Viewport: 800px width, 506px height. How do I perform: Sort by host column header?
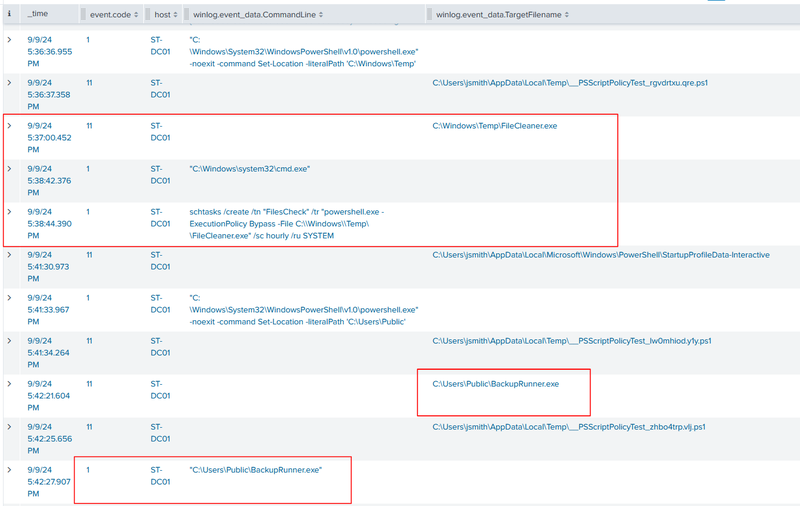pos(166,15)
